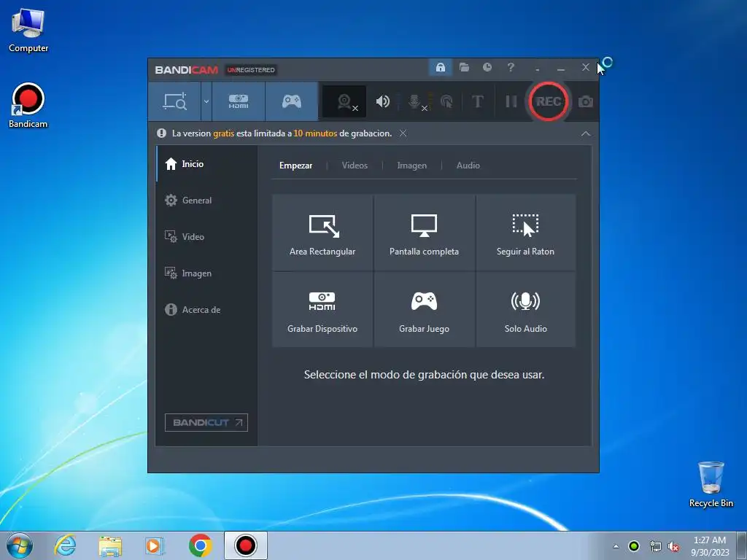Show hidden tray icons arrow
Image resolution: width=747 pixels, height=560 pixels.
click(x=616, y=546)
